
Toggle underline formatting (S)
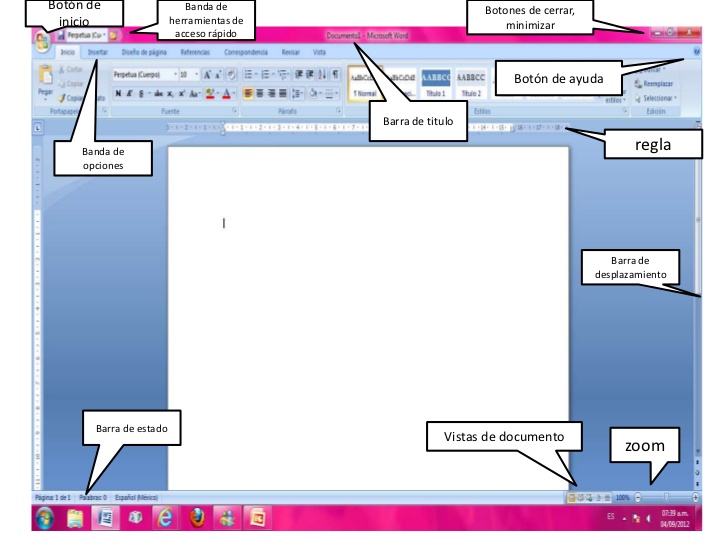(141, 93)
